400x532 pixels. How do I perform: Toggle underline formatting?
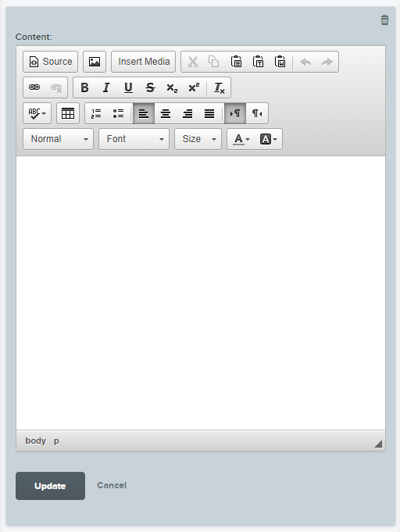pyautogui.click(x=128, y=87)
